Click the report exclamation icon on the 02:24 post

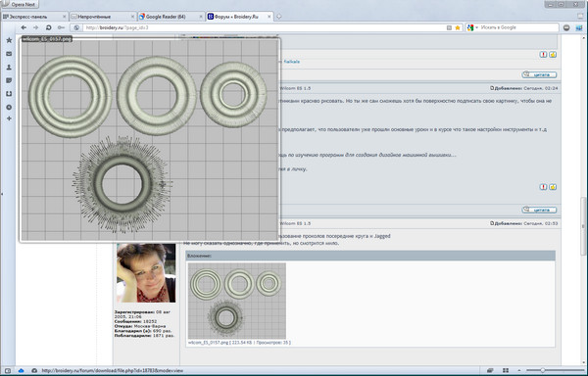click(543, 187)
